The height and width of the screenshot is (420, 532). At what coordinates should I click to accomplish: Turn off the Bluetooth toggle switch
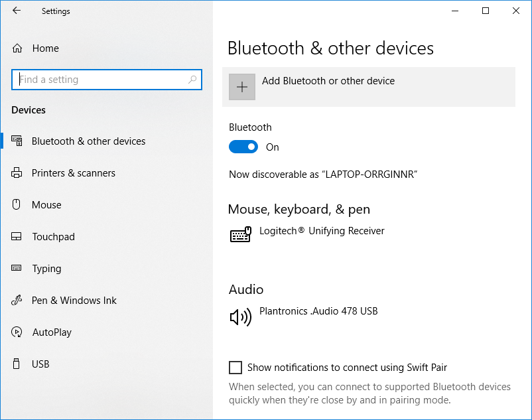[243, 147]
